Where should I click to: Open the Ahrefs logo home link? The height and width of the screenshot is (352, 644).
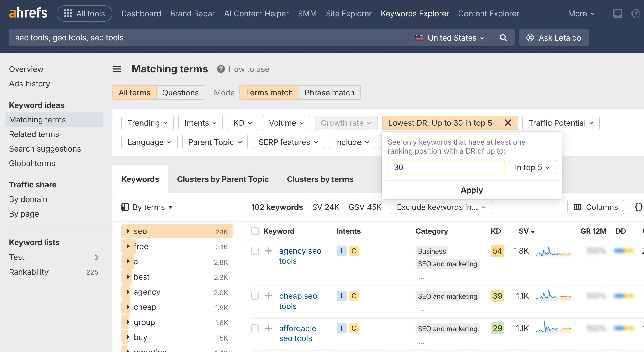[x=28, y=13]
